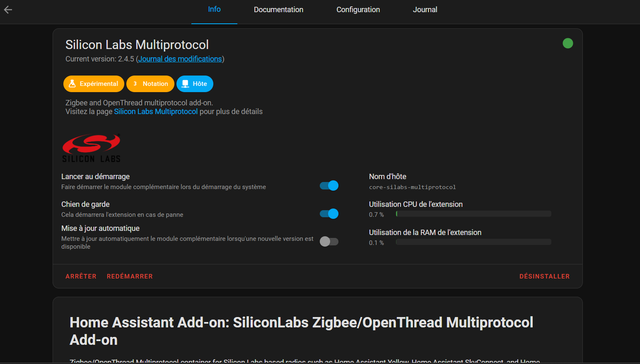The width and height of the screenshot is (640, 364).
Task: Click the network icon in Hôte badge
Action: click(185, 84)
